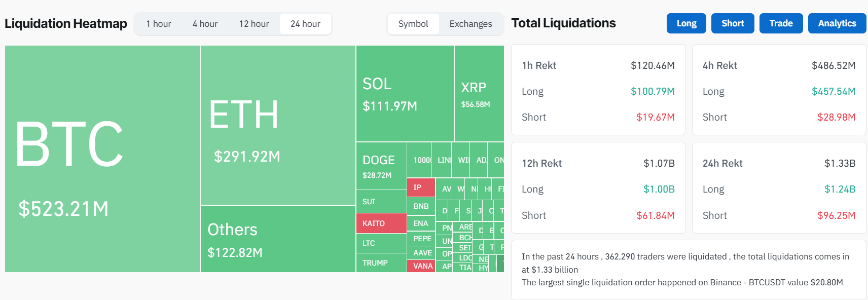
Task: Click the red VANA tile
Action: click(x=421, y=266)
